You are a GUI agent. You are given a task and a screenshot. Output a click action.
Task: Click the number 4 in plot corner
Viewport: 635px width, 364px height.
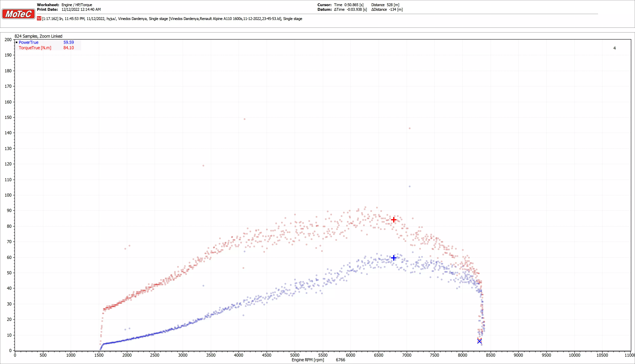point(614,48)
